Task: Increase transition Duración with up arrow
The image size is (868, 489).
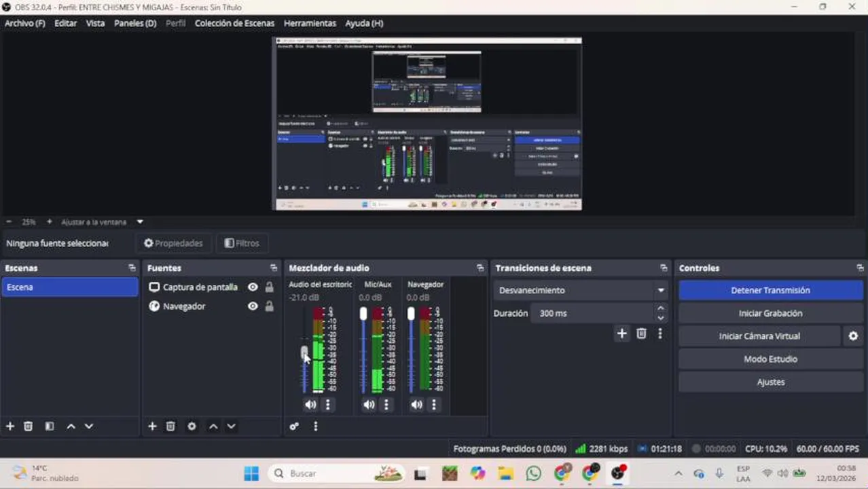Action: pos(660,308)
